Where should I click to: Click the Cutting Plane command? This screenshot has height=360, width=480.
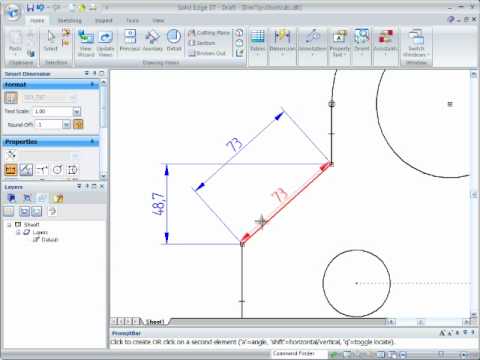click(x=209, y=33)
